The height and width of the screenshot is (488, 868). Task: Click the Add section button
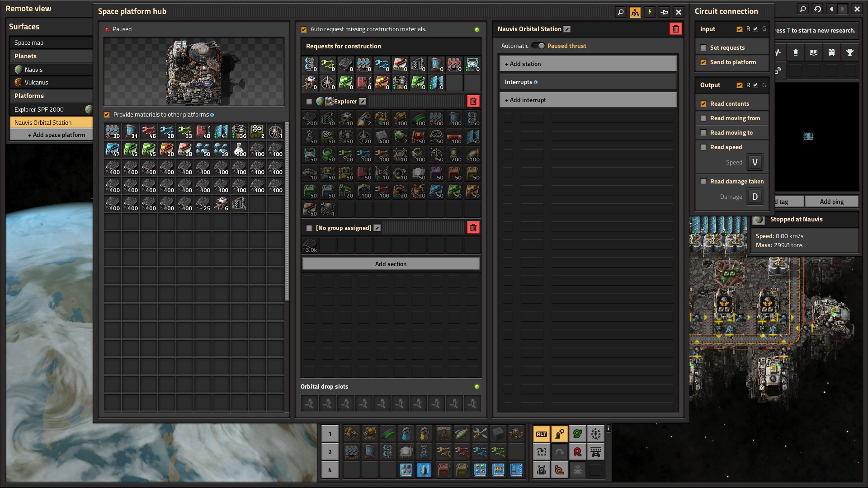(391, 264)
